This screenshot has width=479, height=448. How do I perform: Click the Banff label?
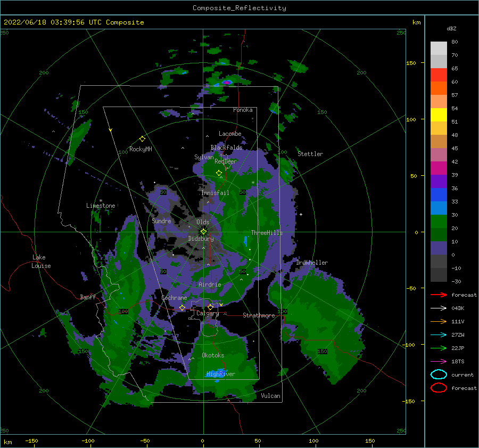click(88, 297)
